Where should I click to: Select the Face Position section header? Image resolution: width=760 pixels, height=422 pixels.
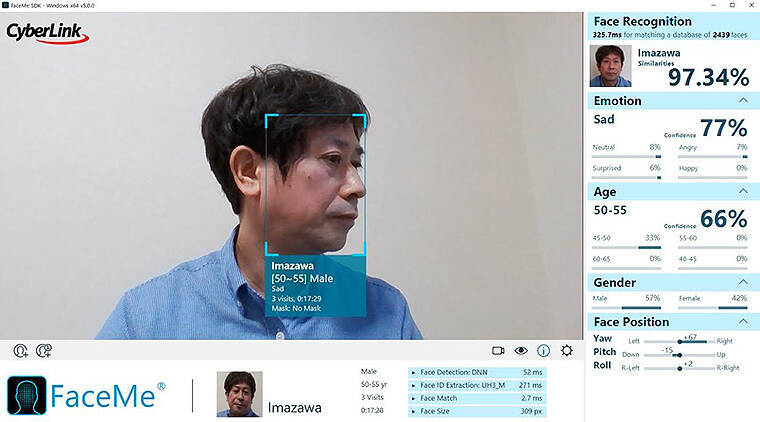(x=674, y=322)
